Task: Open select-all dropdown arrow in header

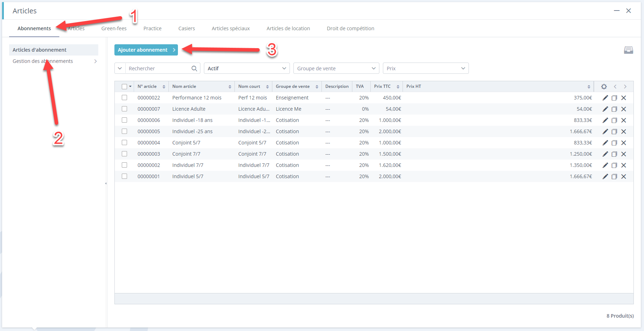Action: click(x=130, y=86)
